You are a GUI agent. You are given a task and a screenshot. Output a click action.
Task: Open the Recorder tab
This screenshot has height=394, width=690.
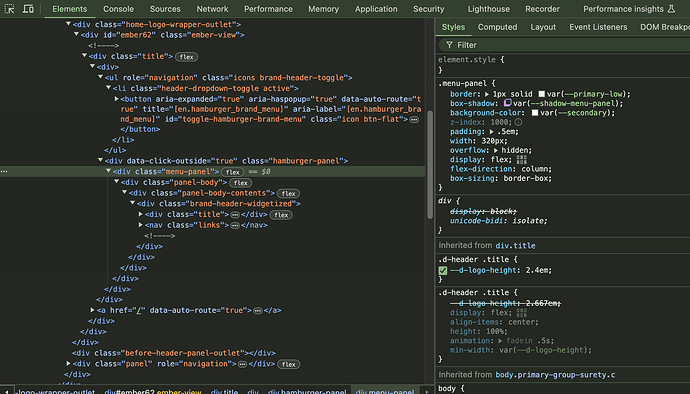[542, 9]
